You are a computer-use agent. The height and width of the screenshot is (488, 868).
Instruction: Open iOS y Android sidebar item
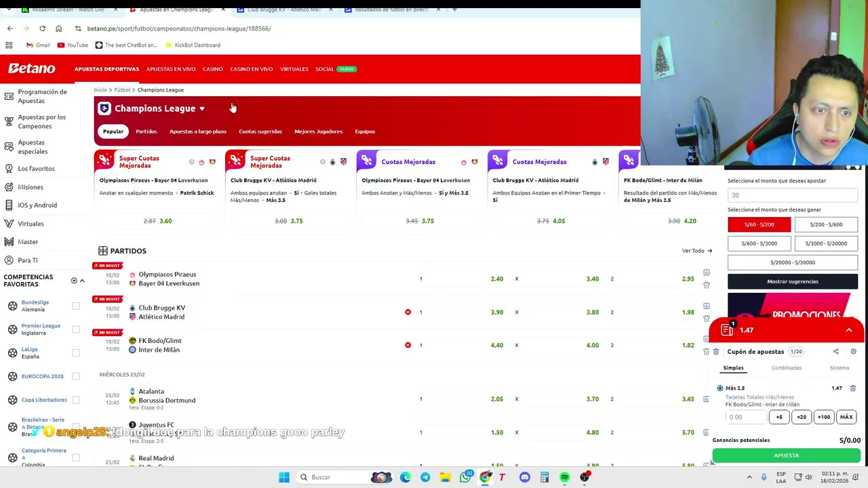[x=37, y=205]
